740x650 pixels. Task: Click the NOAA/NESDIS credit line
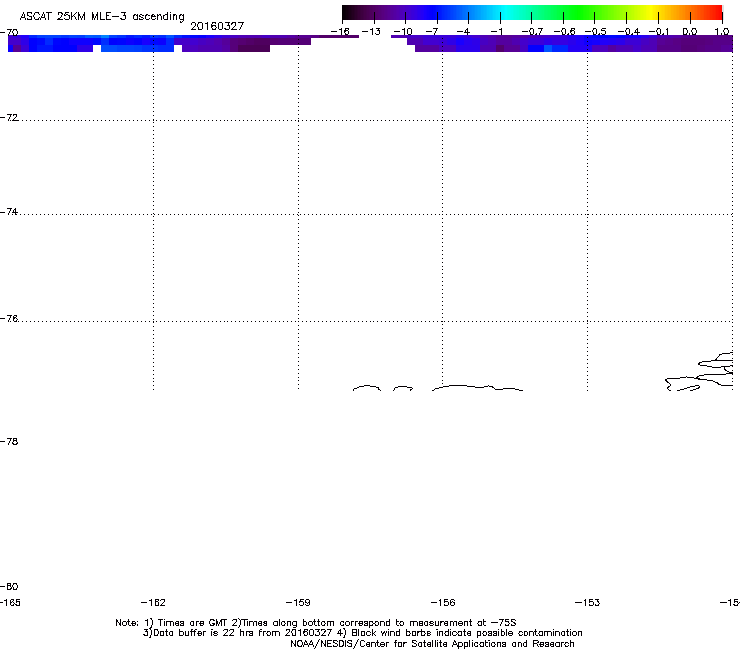click(432, 644)
